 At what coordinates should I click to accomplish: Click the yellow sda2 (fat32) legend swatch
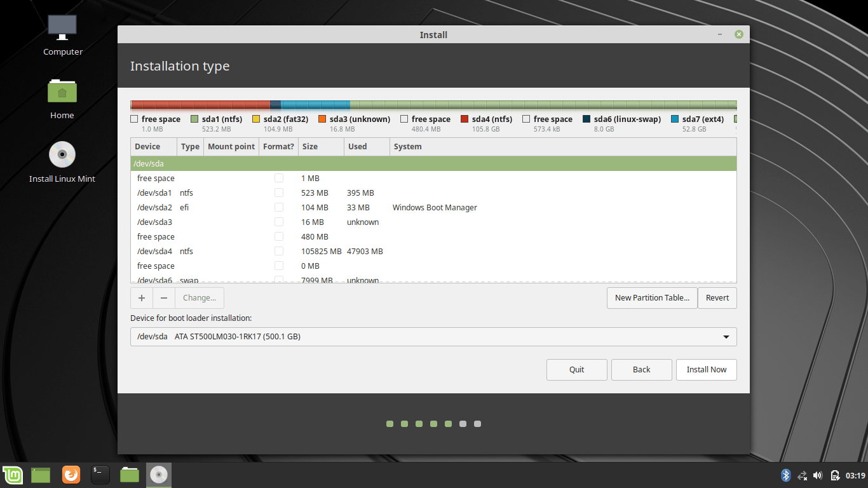point(256,119)
